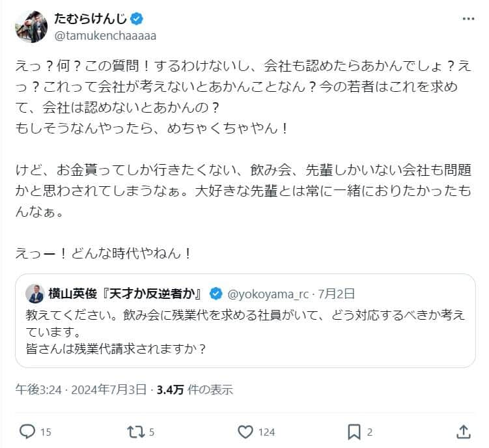Click the like count 124
The width and height of the screenshot is (489, 448).
click(x=266, y=432)
